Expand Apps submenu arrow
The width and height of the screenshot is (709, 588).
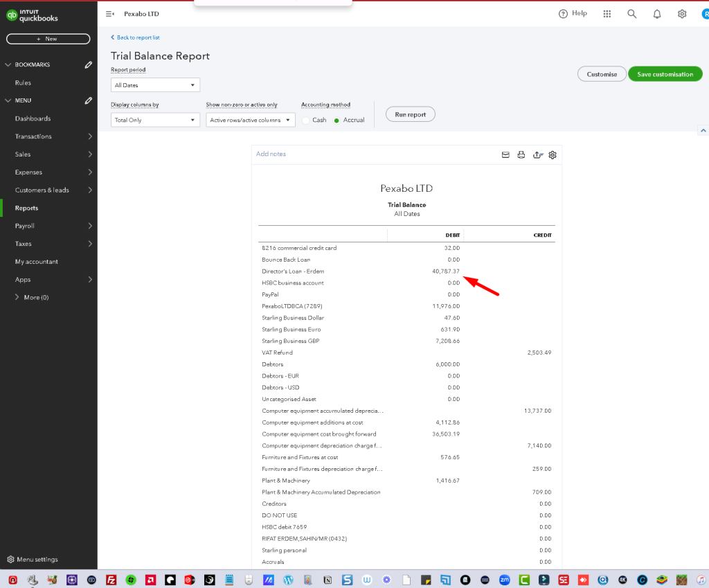90,280
